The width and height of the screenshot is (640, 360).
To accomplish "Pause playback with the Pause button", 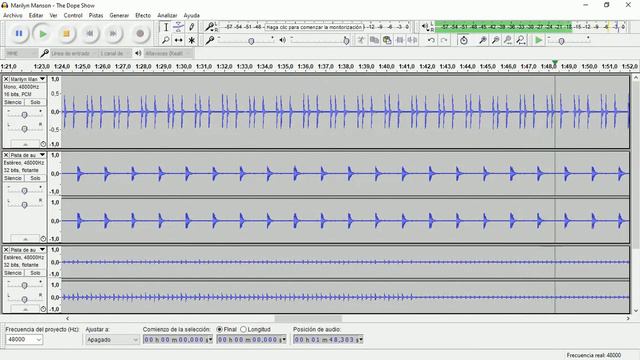I will point(19,33).
